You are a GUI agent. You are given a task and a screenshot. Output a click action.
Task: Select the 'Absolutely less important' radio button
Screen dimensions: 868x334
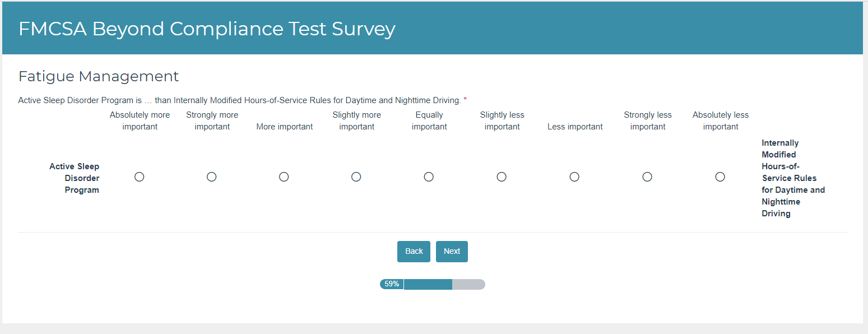(x=720, y=177)
